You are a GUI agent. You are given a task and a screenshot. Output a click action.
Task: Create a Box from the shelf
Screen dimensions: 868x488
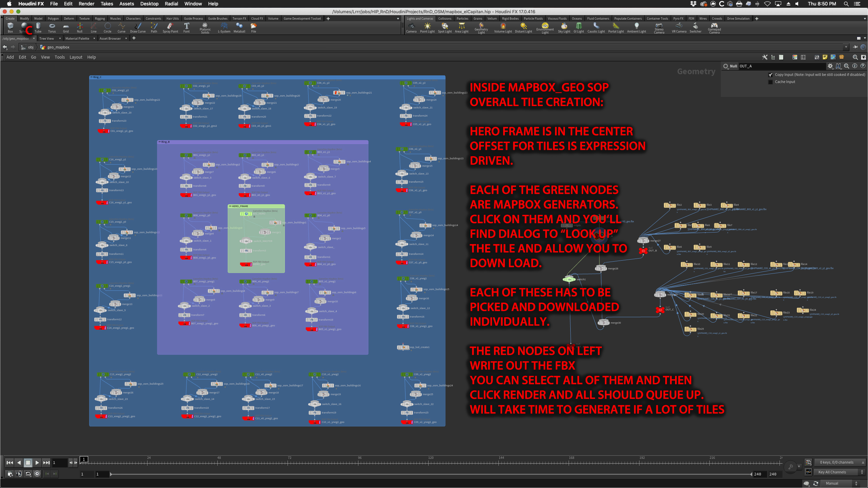[10, 27]
